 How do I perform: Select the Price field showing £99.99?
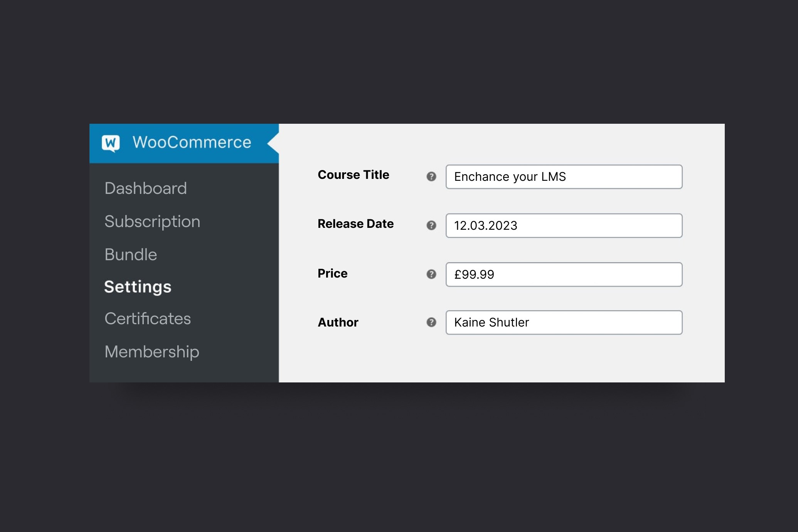[564, 274]
